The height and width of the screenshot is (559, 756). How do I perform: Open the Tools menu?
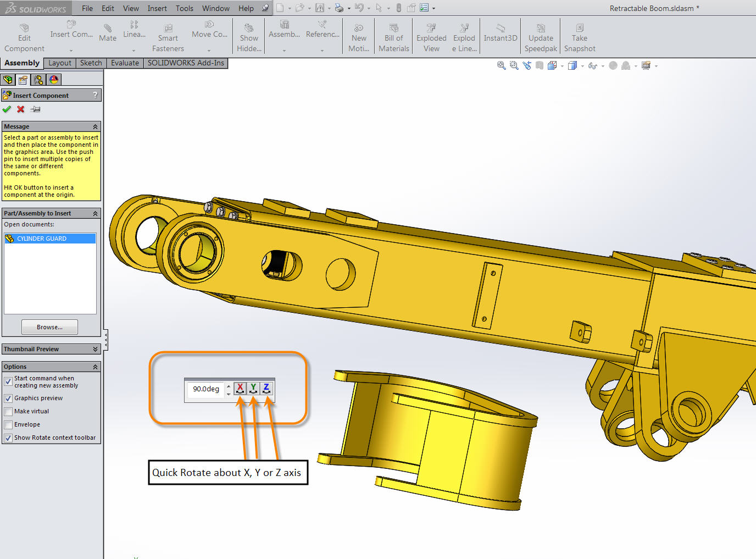(184, 8)
